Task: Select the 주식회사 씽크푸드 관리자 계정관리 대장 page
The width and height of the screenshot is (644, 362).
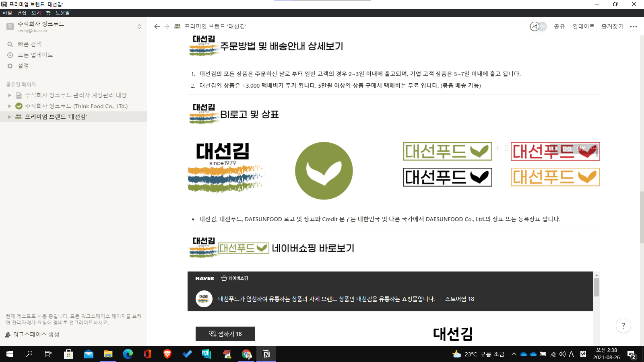Action: click(76, 95)
